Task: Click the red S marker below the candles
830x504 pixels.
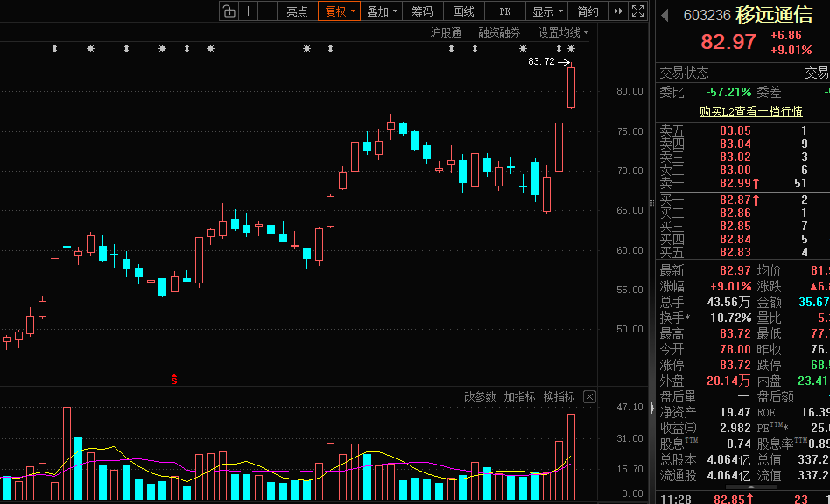Action: [173, 379]
